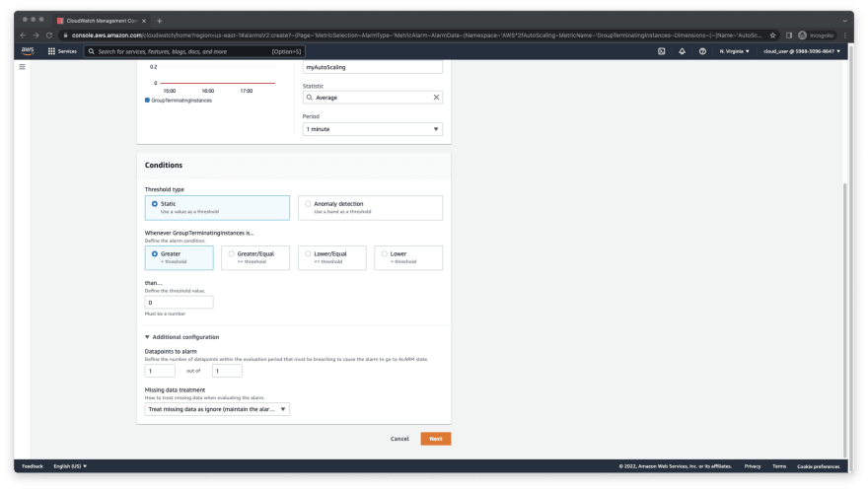Open the Privacy link
This screenshot has width=868, height=490.
pos(753,466)
